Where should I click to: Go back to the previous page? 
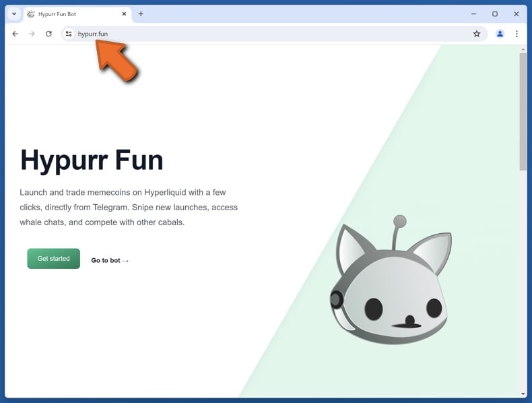[15, 34]
